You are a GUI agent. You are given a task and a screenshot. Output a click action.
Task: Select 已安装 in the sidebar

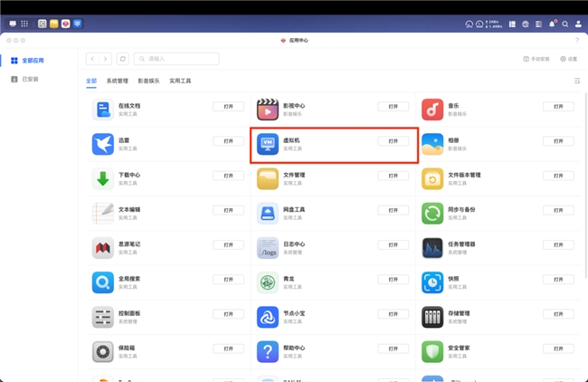click(x=39, y=79)
